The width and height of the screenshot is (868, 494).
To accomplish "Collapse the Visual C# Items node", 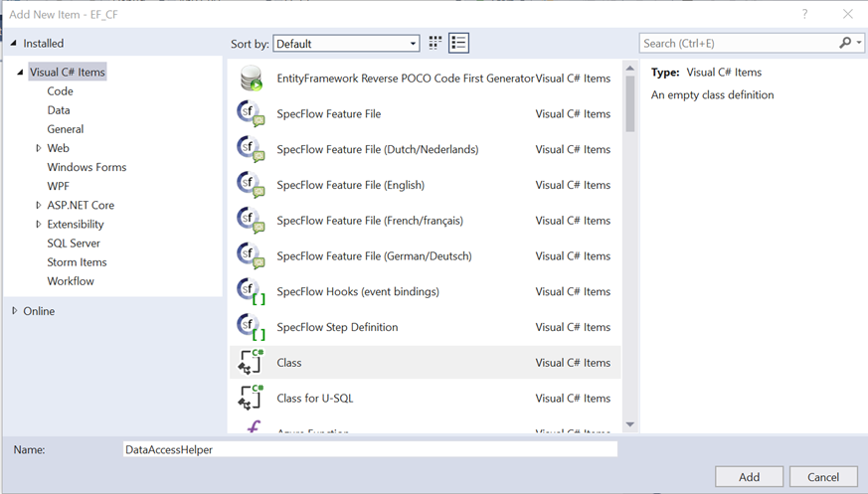I will click(20, 72).
